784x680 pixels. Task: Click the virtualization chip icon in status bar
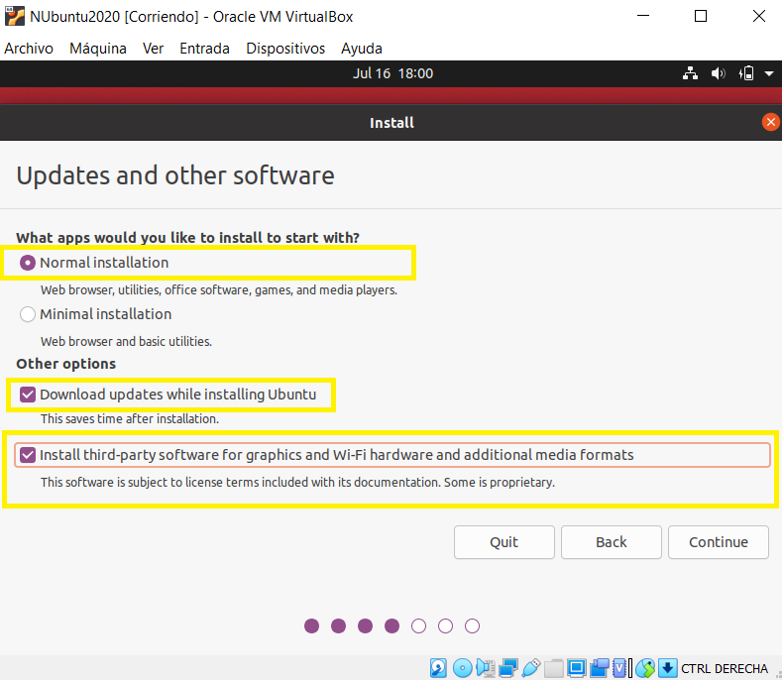point(620,668)
